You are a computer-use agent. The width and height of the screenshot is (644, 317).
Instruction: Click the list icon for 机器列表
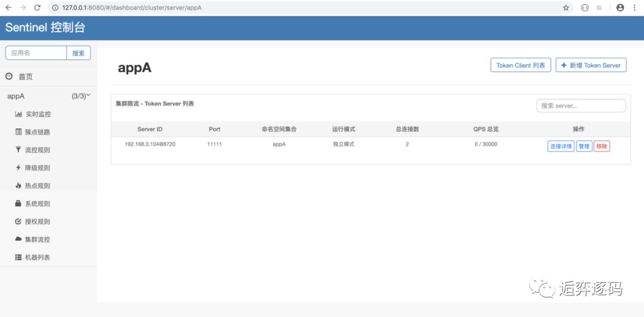pos(18,257)
